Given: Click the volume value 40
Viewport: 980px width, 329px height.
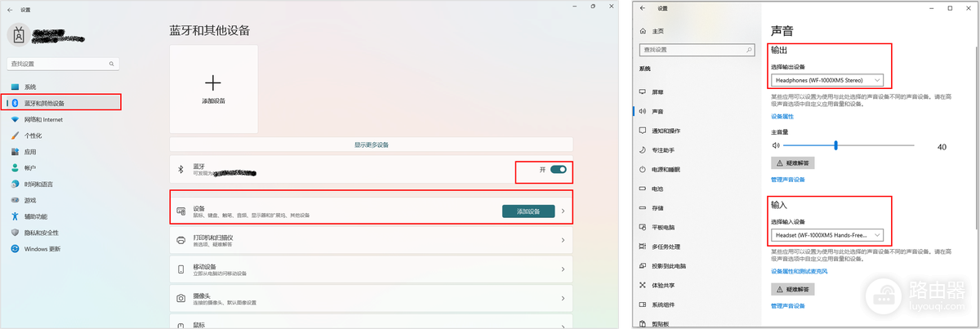Looking at the screenshot, I should (x=942, y=147).
